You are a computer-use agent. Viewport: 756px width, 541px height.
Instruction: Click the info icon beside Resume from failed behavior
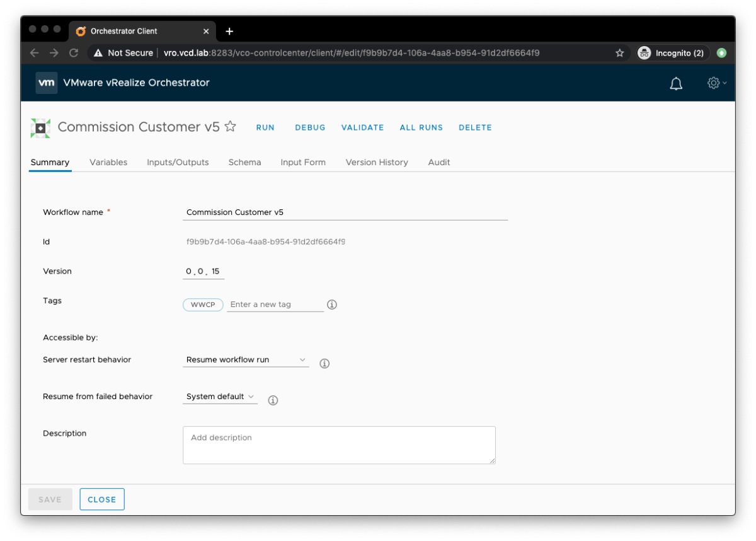coord(273,400)
